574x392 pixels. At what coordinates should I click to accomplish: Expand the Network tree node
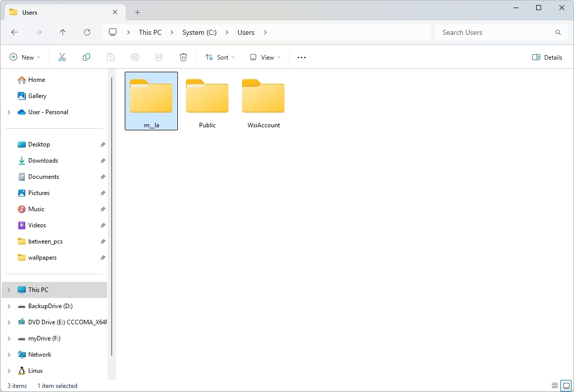point(9,355)
